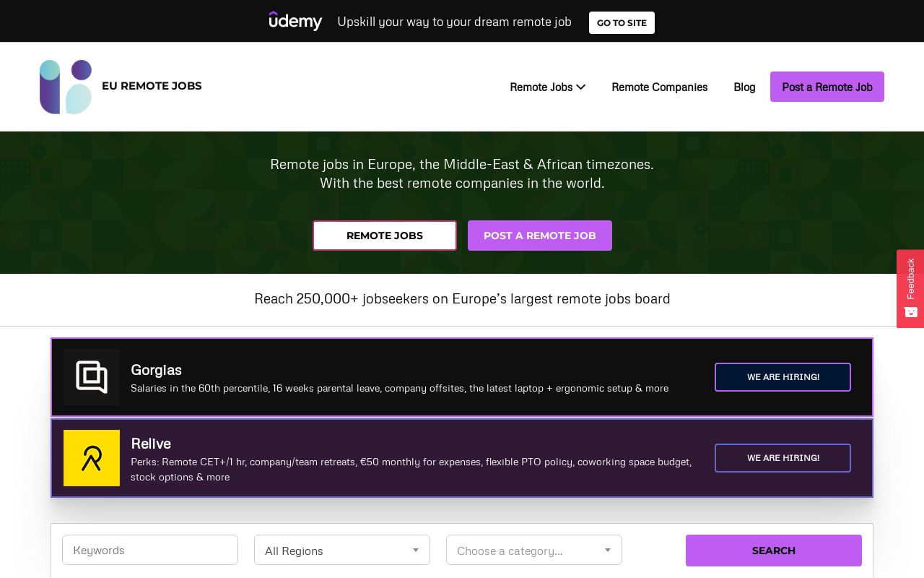The height and width of the screenshot is (578, 924).
Task: Click Relive perks description text
Action: [411, 469]
